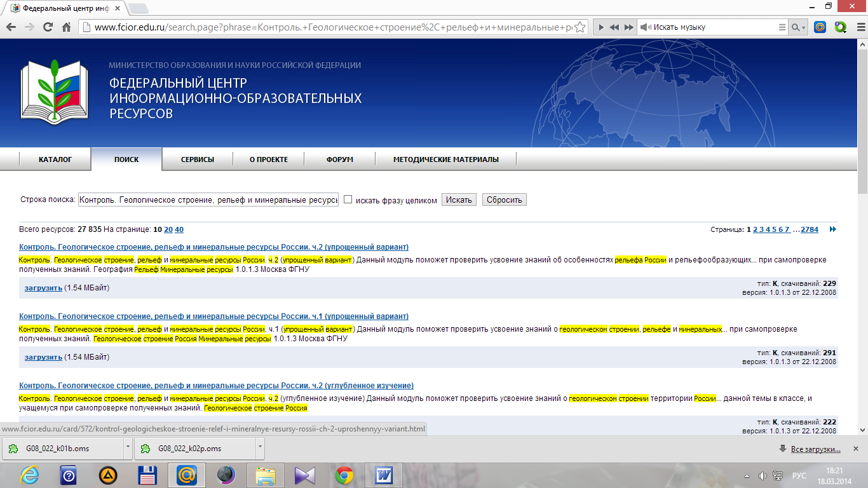Open the КАТАЛОГ navigation tab

[55, 159]
